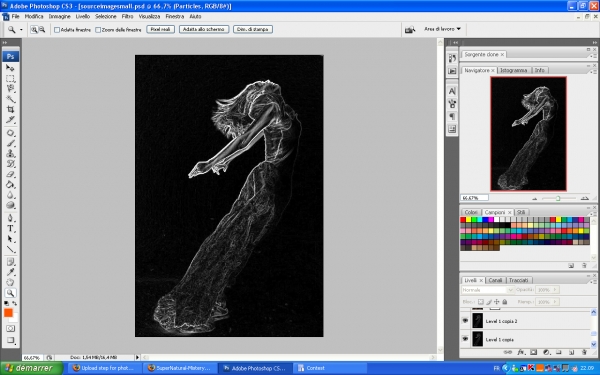
Task: Select the Rectangular Marquee tool
Action: point(10,78)
